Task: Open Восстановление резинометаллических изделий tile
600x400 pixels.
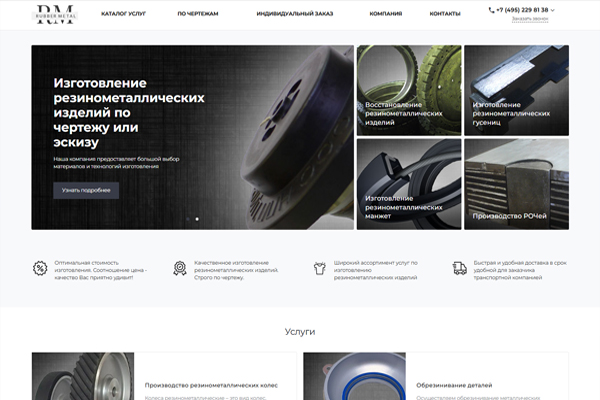Action: pyautogui.click(x=408, y=90)
